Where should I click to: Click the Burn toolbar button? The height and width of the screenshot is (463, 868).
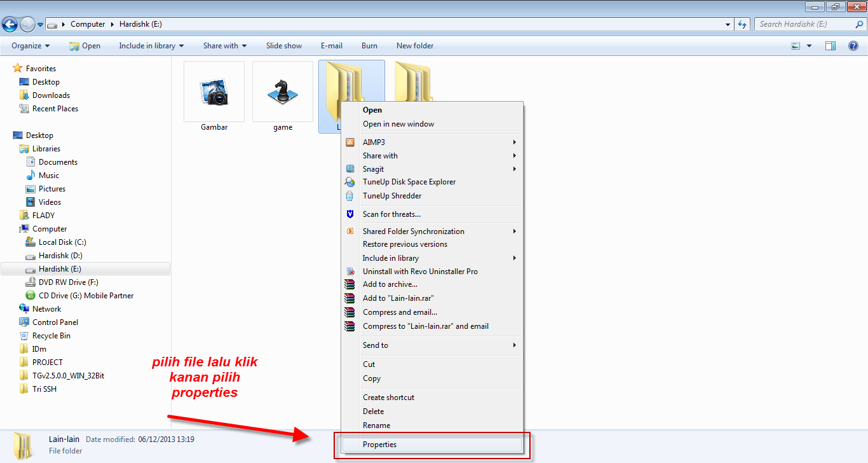[x=369, y=45]
